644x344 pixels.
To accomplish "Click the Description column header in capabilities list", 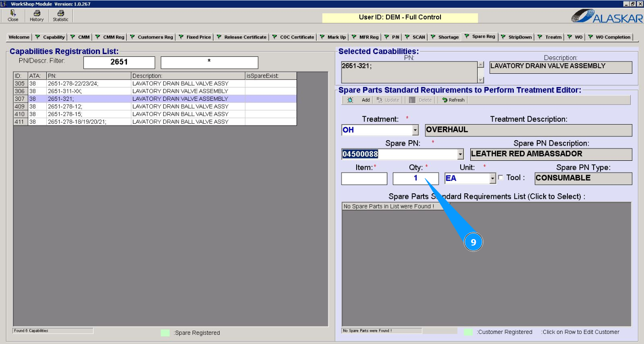I will 188,76.
